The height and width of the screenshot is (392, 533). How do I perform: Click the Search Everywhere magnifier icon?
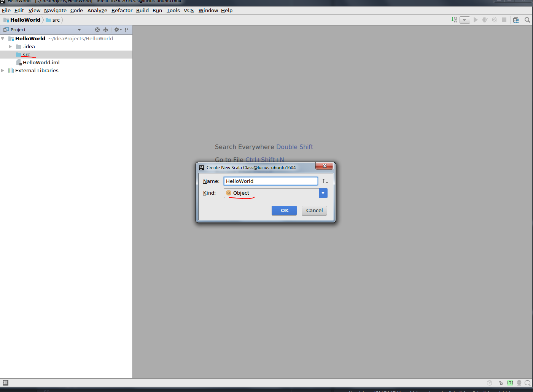click(x=527, y=20)
